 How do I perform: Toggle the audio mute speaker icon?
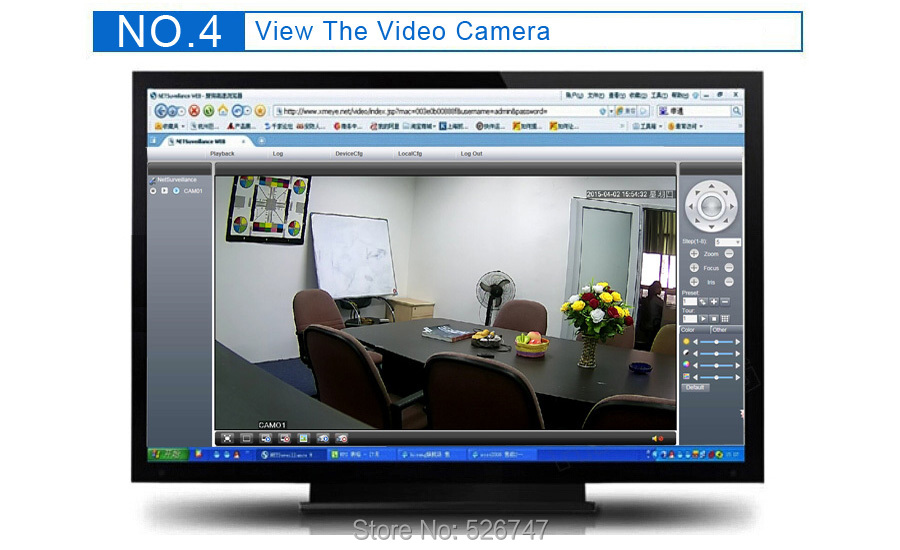(657, 438)
